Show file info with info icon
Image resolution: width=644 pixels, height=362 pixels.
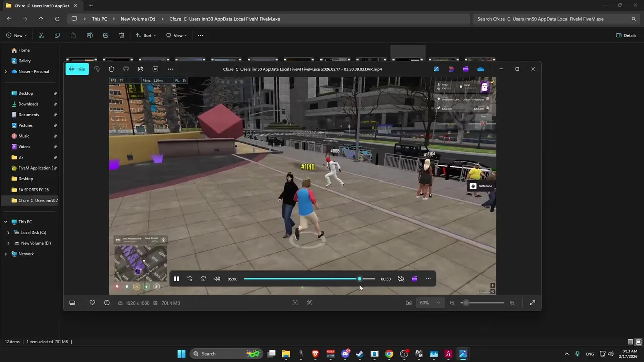[107, 303]
